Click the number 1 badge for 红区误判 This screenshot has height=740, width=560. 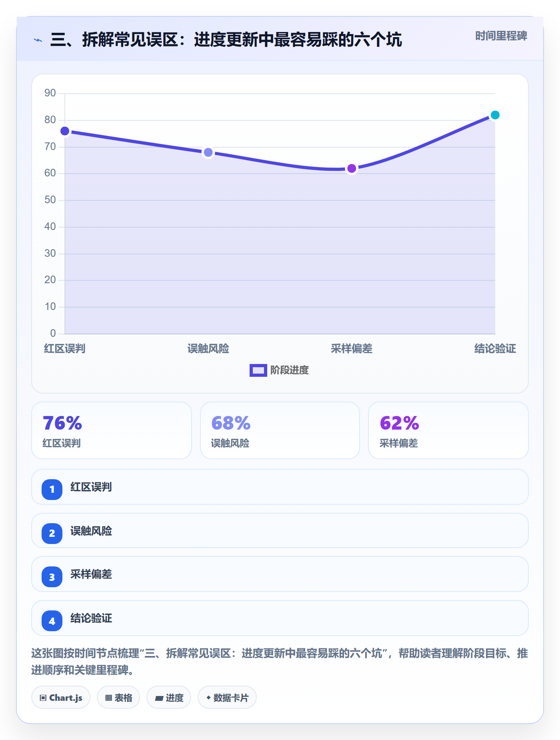pyautogui.click(x=52, y=489)
